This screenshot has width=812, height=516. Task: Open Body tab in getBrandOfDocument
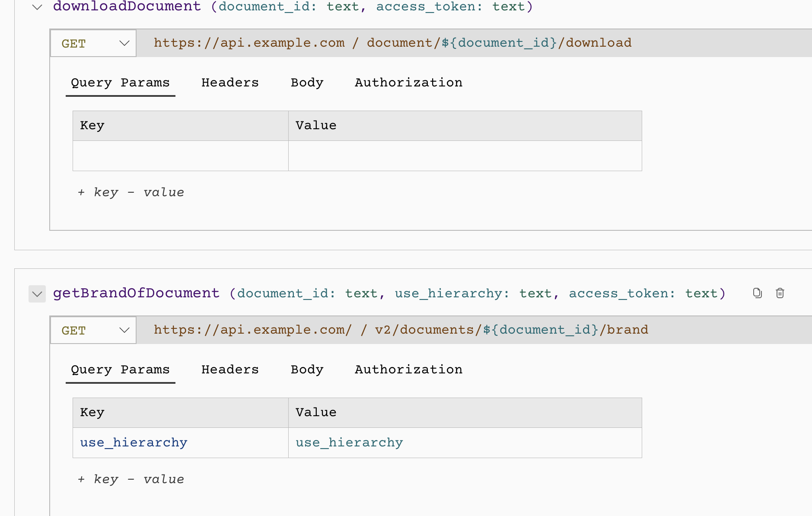tap(307, 369)
